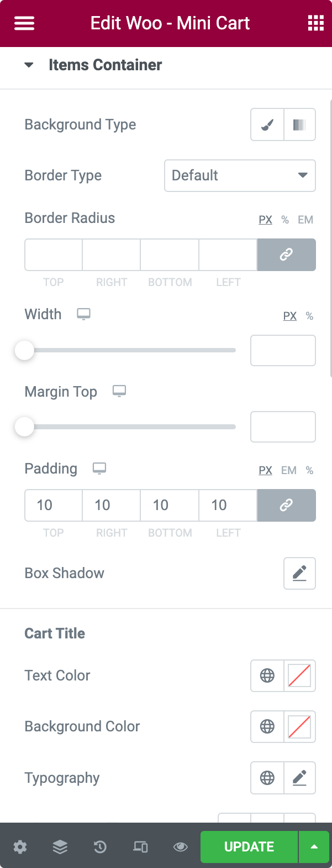Open the widgets panel grid icon

pyautogui.click(x=315, y=23)
